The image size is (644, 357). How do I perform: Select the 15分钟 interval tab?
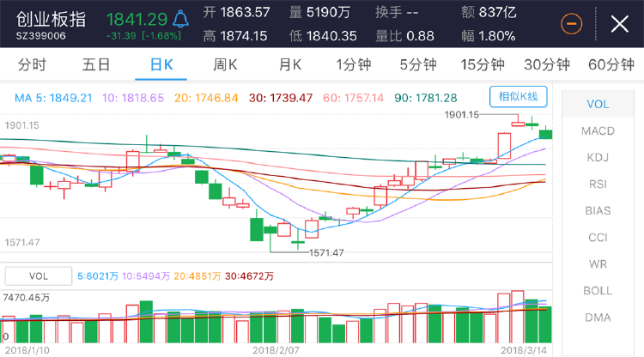[x=483, y=65]
